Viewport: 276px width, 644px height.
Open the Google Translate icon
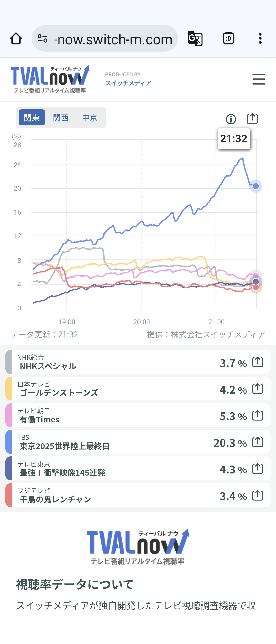click(x=195, y=38)
